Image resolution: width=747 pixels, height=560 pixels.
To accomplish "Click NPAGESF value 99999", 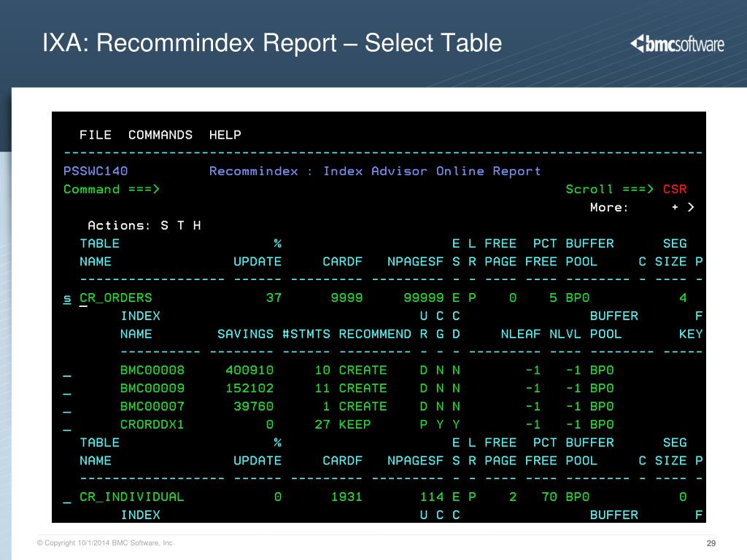I will click(424, 297).
